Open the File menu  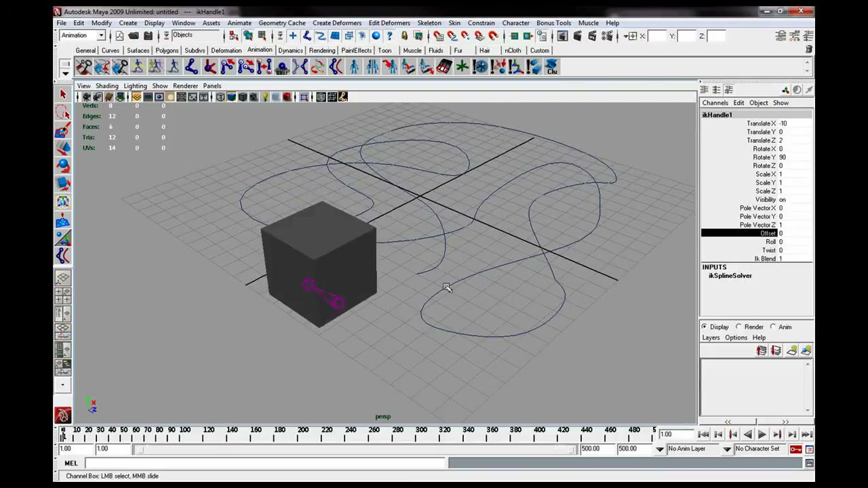tap(61, 23)
